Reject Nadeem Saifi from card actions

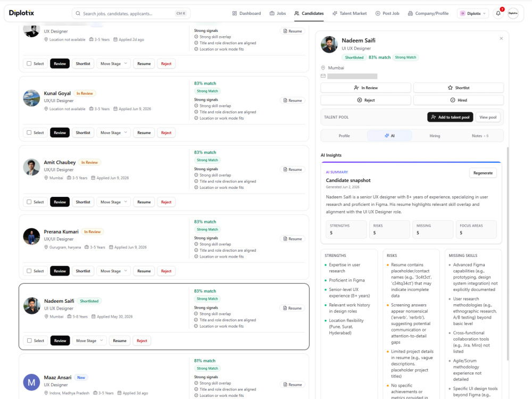tap(142, 340)
